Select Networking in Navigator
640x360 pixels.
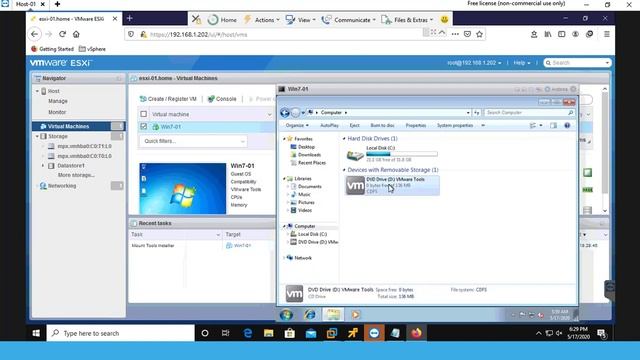[x=62, y=186]
